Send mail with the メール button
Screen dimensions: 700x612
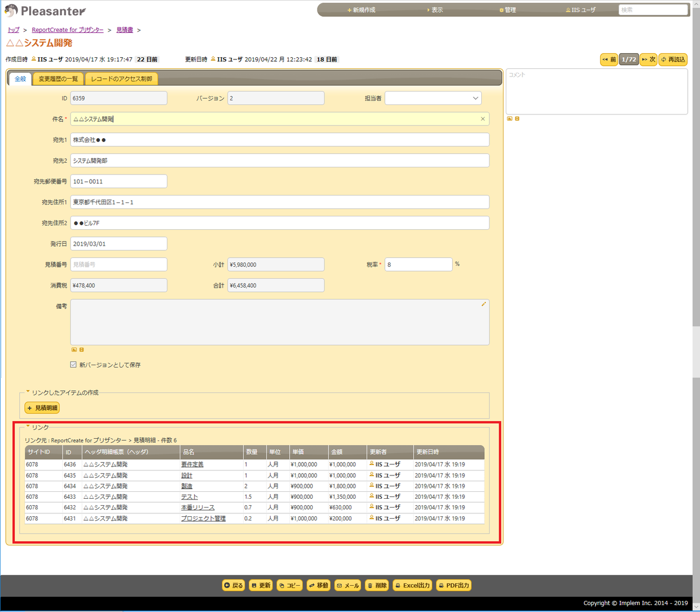pos(348,585)
